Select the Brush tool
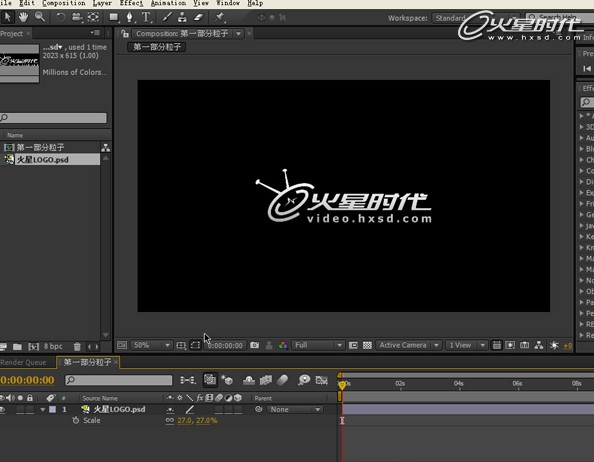The width and height of the screenshot is (594, 462). [x=167, y=17]
